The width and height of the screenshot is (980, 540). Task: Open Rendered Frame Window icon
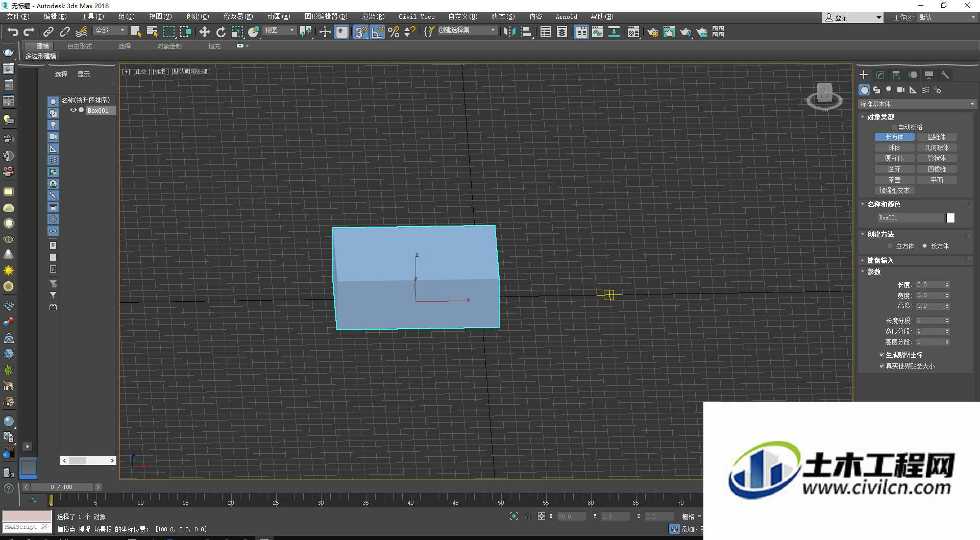coord(669,32)
